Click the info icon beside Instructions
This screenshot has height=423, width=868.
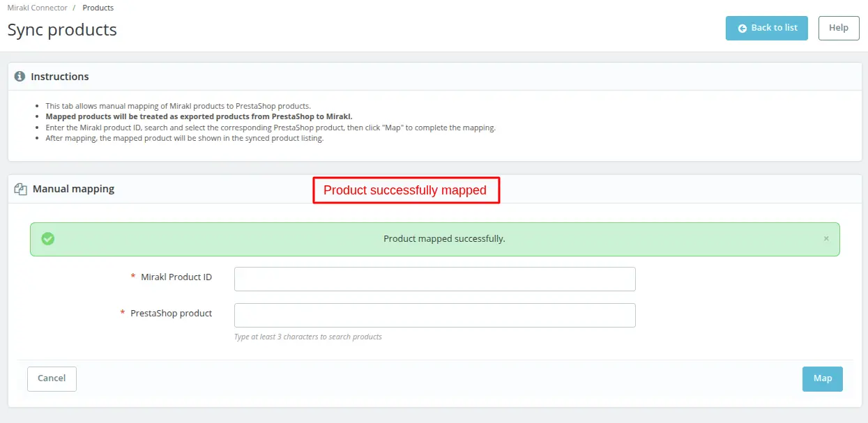pyautogui.click(x=19, y=76)
